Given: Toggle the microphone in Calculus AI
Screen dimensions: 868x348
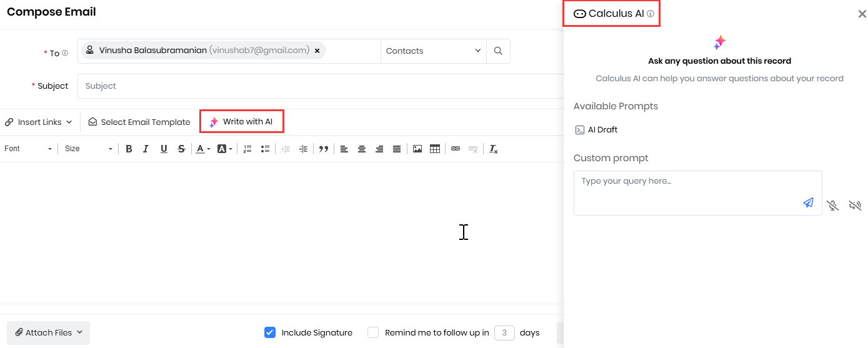Looking at the screenshot, I should 832,205.
